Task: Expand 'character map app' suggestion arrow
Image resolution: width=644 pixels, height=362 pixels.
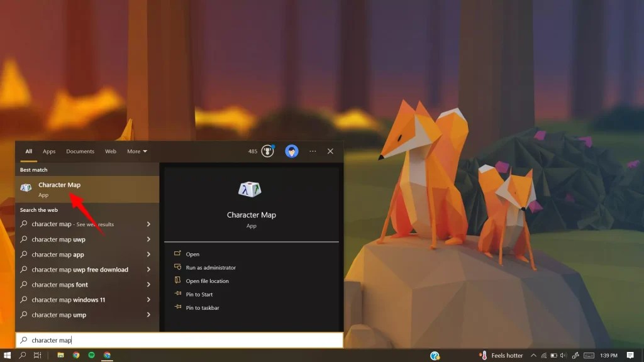Action: pos(148,255)
